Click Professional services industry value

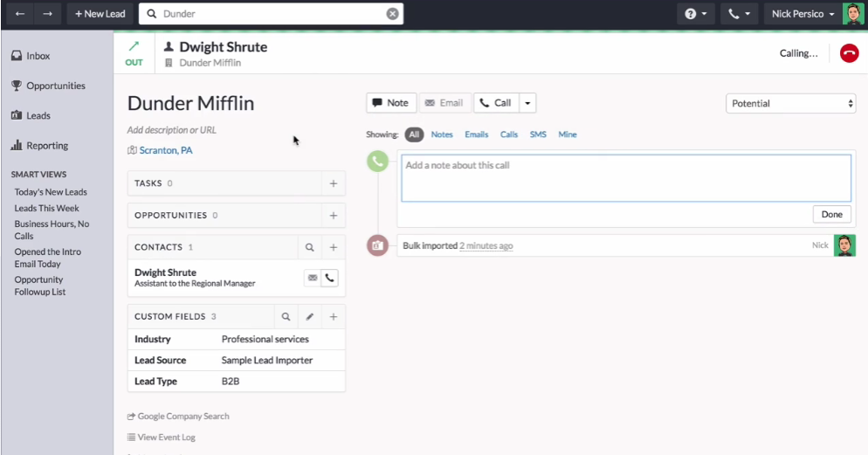[x=265, y=340]
